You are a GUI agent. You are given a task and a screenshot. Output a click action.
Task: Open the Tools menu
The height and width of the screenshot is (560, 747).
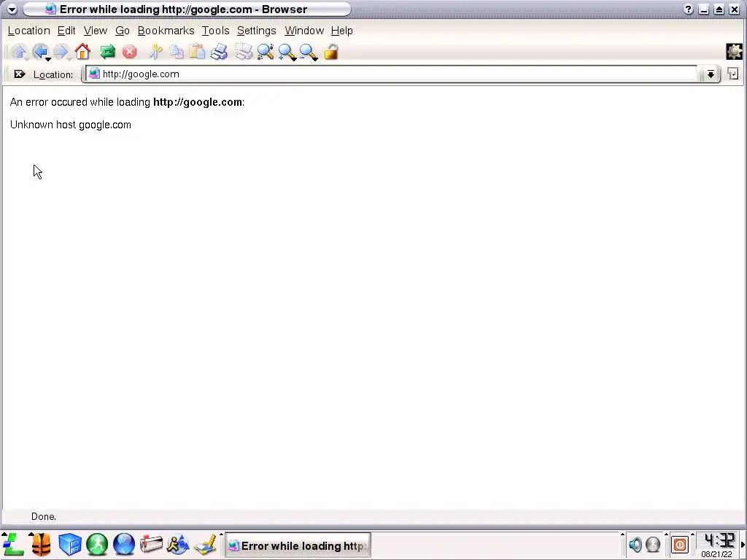tap(215, 31)
